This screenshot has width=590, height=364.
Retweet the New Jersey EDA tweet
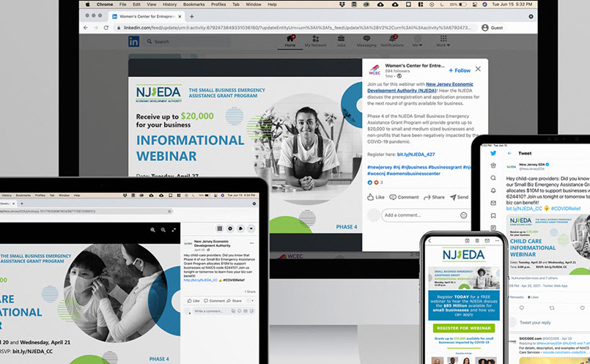click(552, 308)
